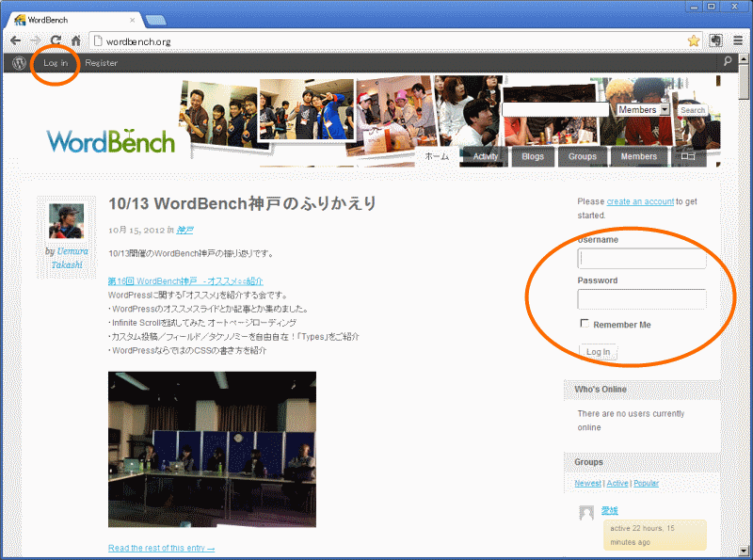Click the scrollbar down arrow

point(744,551)
